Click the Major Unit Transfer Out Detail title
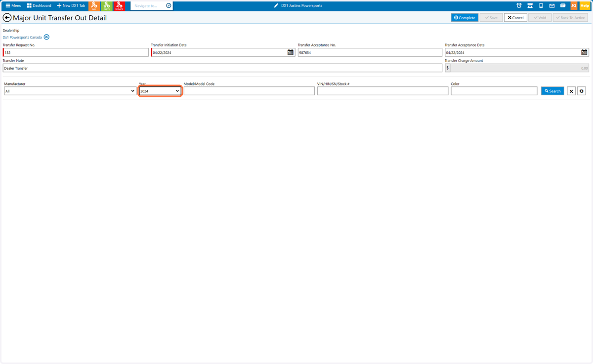The width and height of the screenshot is (593, 364). click(x=60, y=18)
